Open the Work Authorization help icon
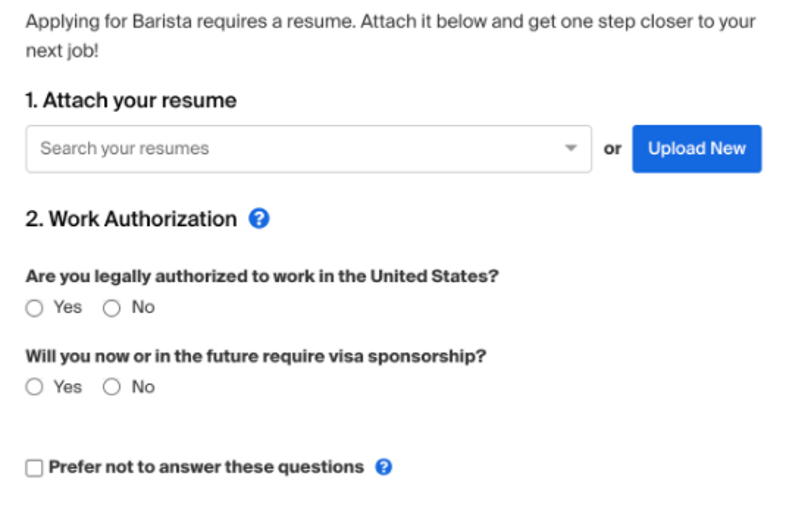 [x=259, y=219]
